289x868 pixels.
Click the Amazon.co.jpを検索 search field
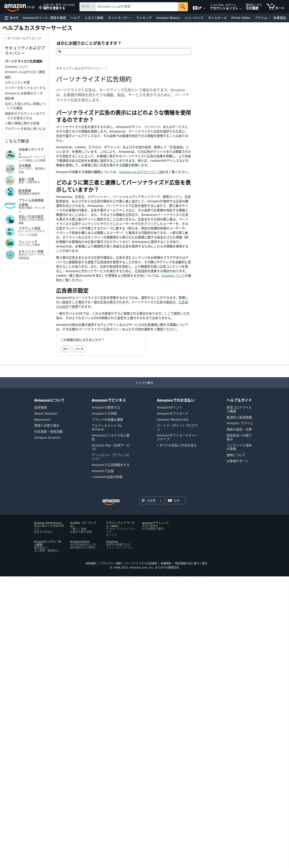tap(137, 7)
